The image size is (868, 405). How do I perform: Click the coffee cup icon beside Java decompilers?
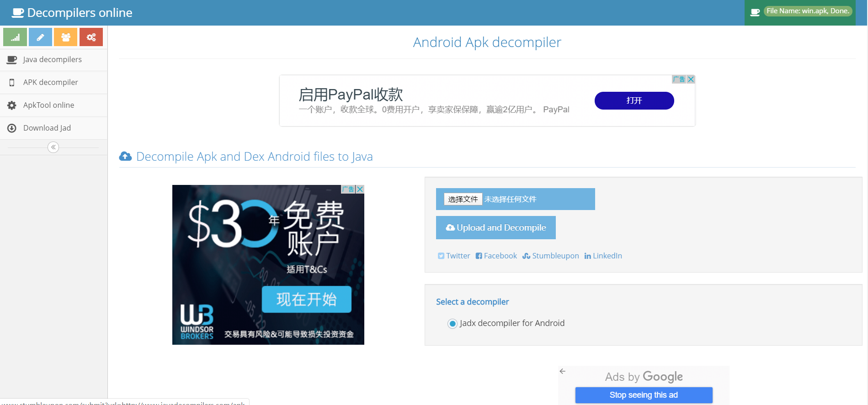tap(12, 60)
